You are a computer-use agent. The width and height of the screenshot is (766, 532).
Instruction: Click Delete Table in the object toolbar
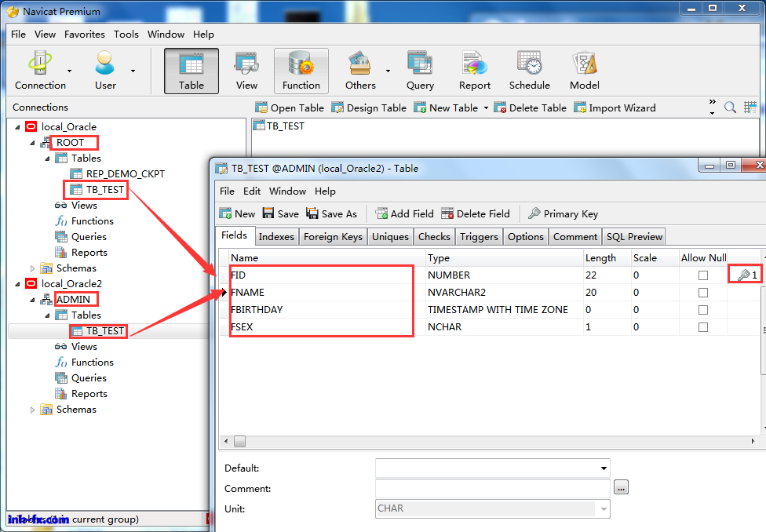530,108
